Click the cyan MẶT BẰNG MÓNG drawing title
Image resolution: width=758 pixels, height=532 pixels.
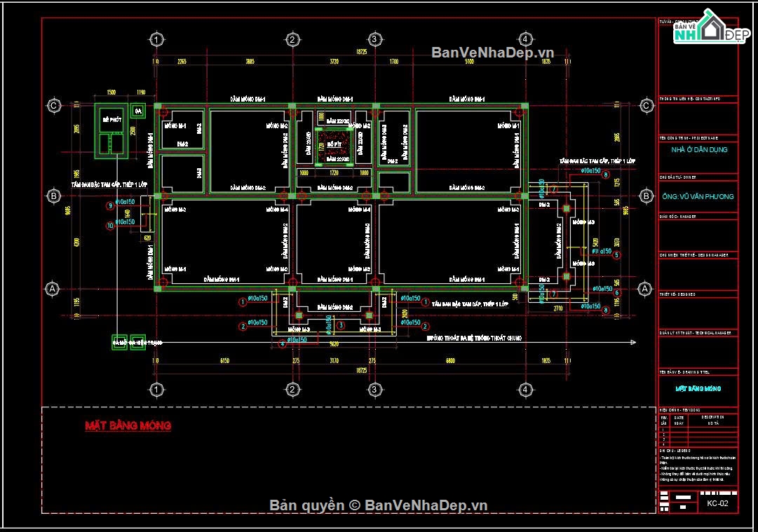pos(698,388)
